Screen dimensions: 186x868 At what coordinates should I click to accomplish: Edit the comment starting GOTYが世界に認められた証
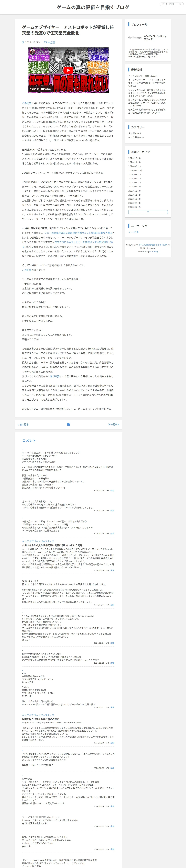(x=112, y=663)
